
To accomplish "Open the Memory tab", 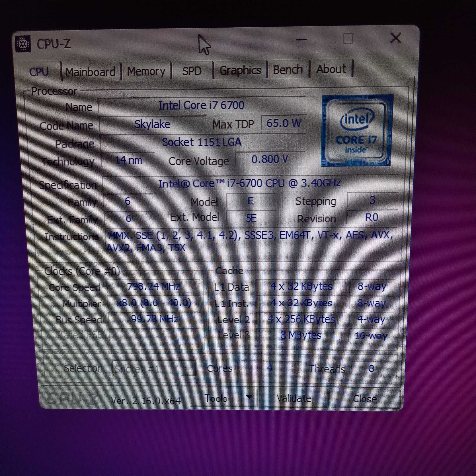I will (146, 72).
